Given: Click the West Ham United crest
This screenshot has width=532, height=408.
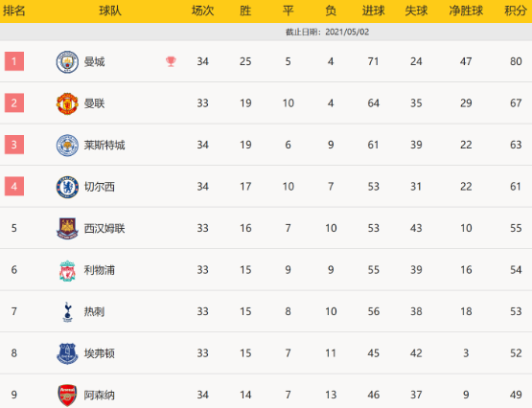Looking at the screenshot, I should 67,229.
